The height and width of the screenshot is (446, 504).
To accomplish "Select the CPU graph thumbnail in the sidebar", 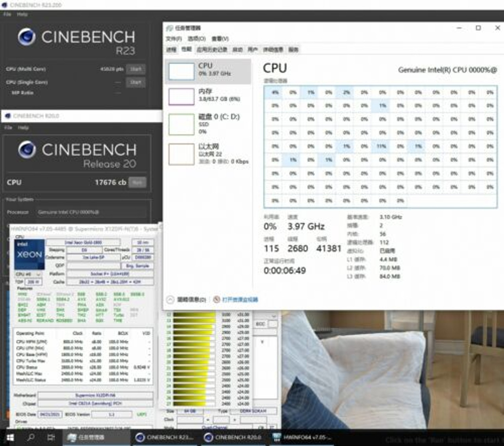I will coord(182,71).
